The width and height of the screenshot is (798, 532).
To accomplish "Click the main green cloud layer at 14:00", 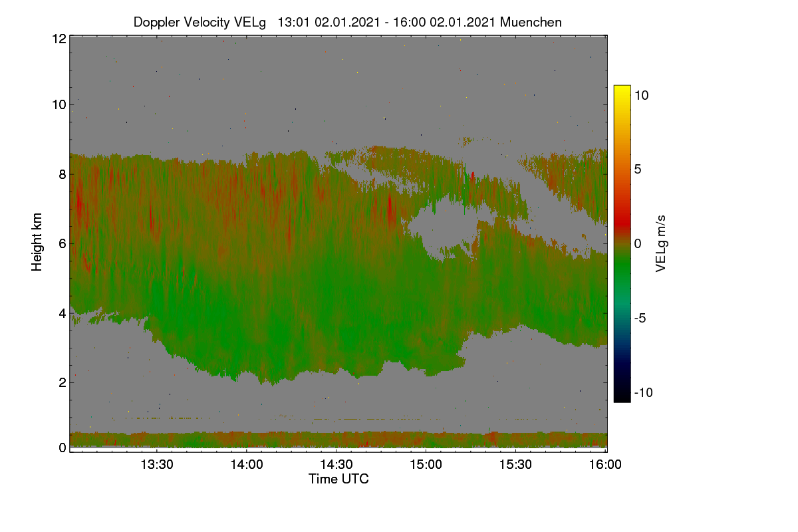I will (x=247, y=313).
